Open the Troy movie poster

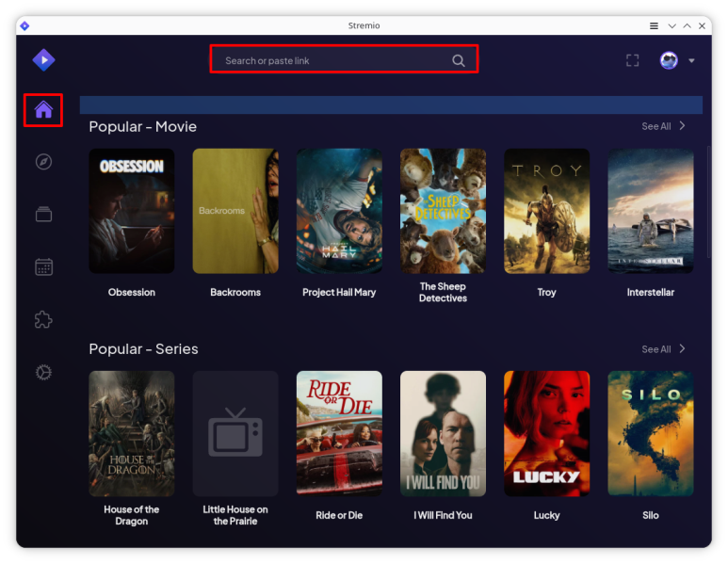(x=547, y=211)
